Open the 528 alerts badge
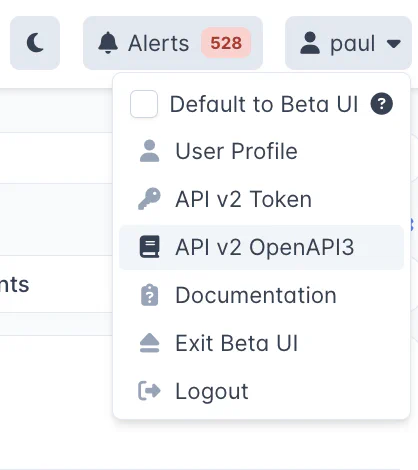The height and width of the screenshot is (470, 418). point(226,43)
